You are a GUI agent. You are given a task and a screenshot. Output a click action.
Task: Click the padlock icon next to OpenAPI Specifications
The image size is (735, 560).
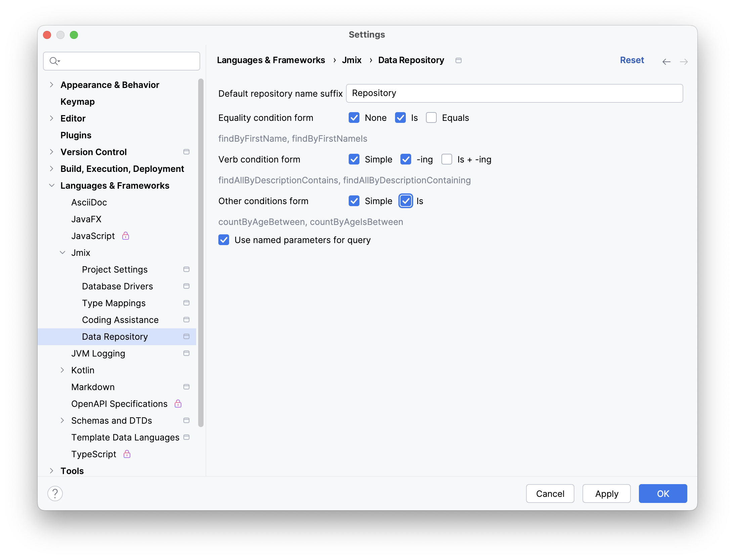(x=178, y=404)
